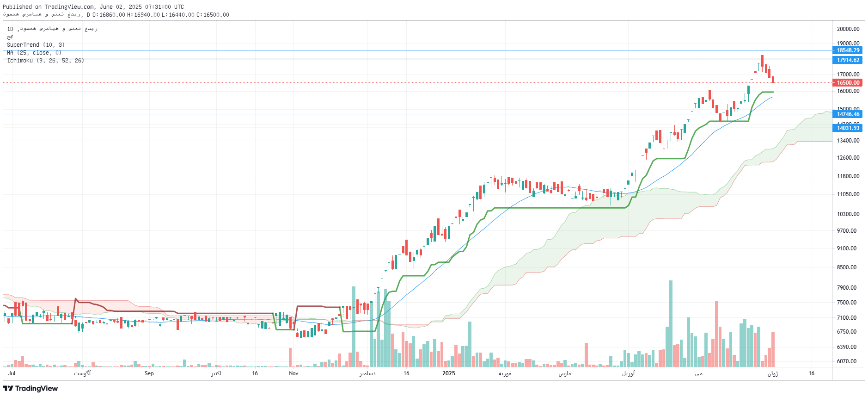Click the 6750.00 price axis value
Screen dimensions: 868x397
(x=847, y=332)
